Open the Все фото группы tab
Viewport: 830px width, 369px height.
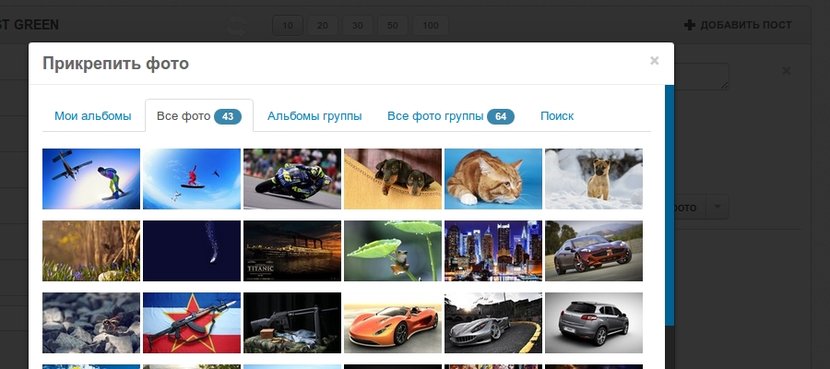[450, 116]
